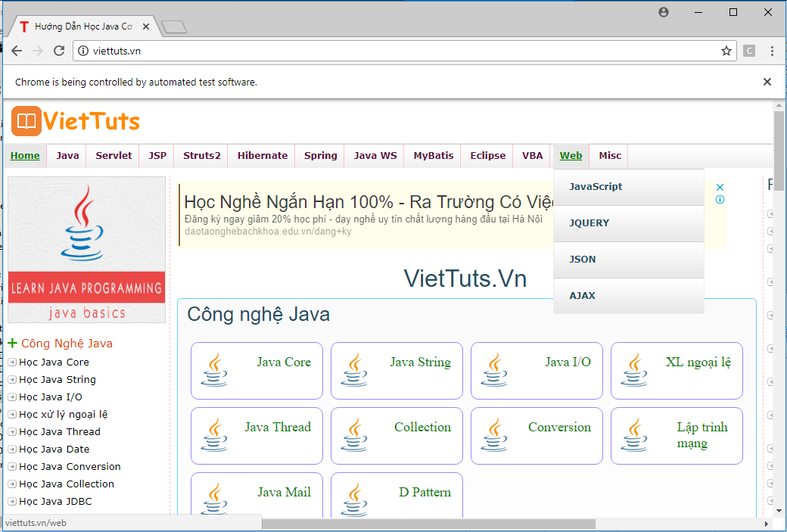Click the ad info icon
Screen dimensions: 787x532
pos(720,200)
